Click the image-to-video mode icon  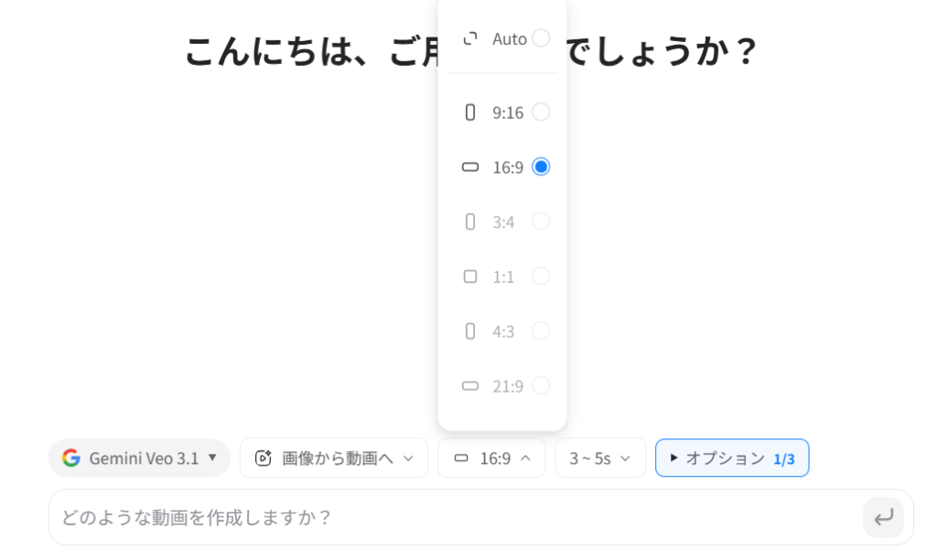264,458
